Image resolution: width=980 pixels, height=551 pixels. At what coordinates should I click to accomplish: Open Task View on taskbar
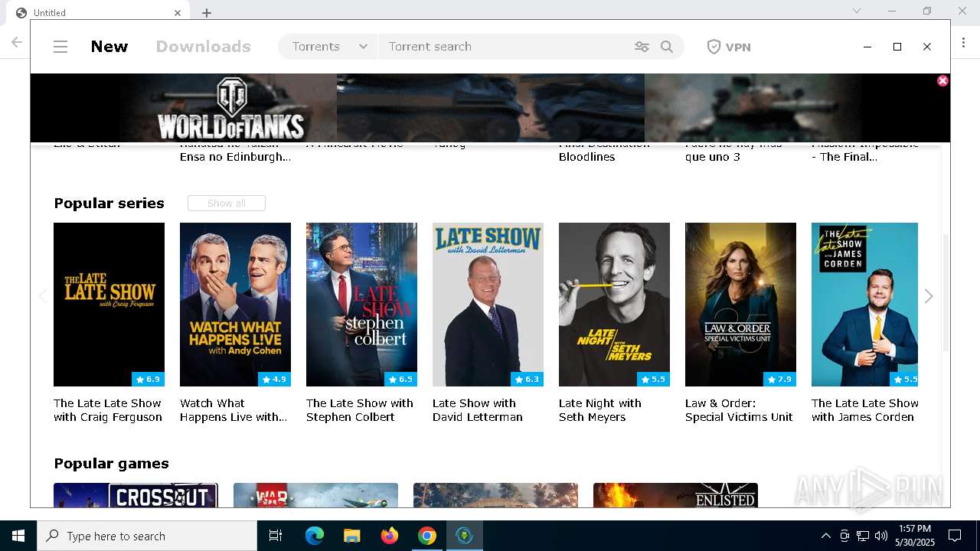tap(276, 536)
